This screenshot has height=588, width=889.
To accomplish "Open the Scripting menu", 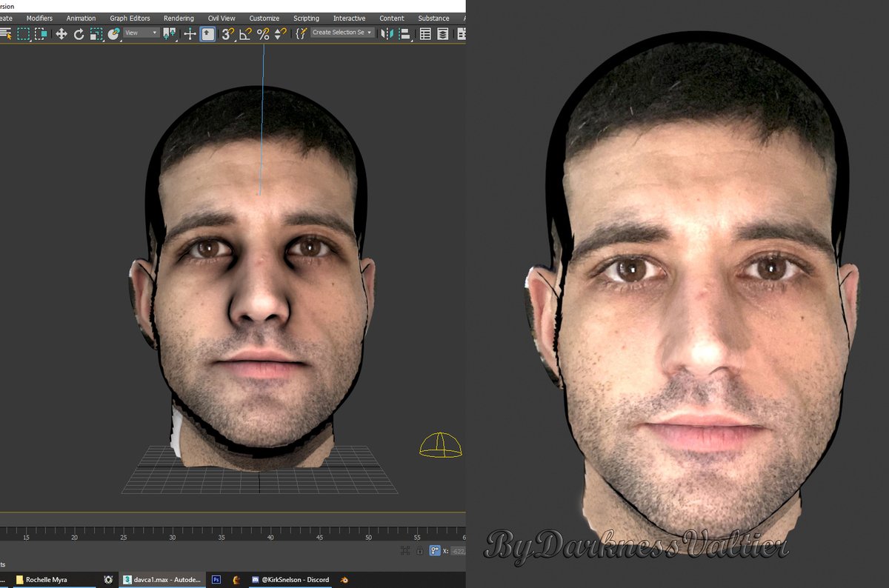I will click(x=306, y=18).
